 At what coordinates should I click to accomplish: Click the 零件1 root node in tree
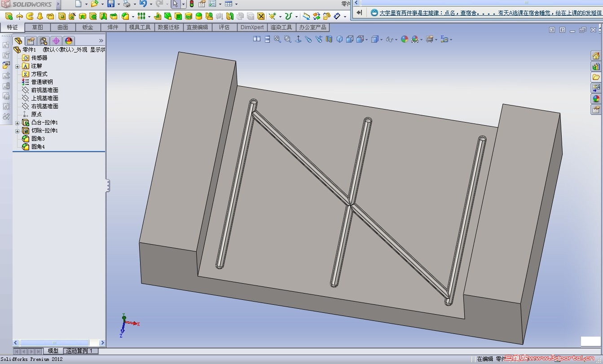tap(29, 50)
